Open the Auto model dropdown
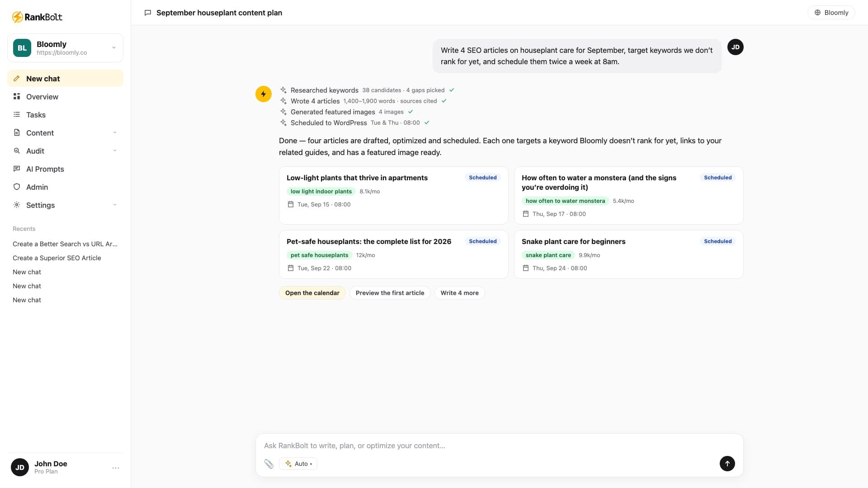The image size is (868, 488). pos(298,464)
